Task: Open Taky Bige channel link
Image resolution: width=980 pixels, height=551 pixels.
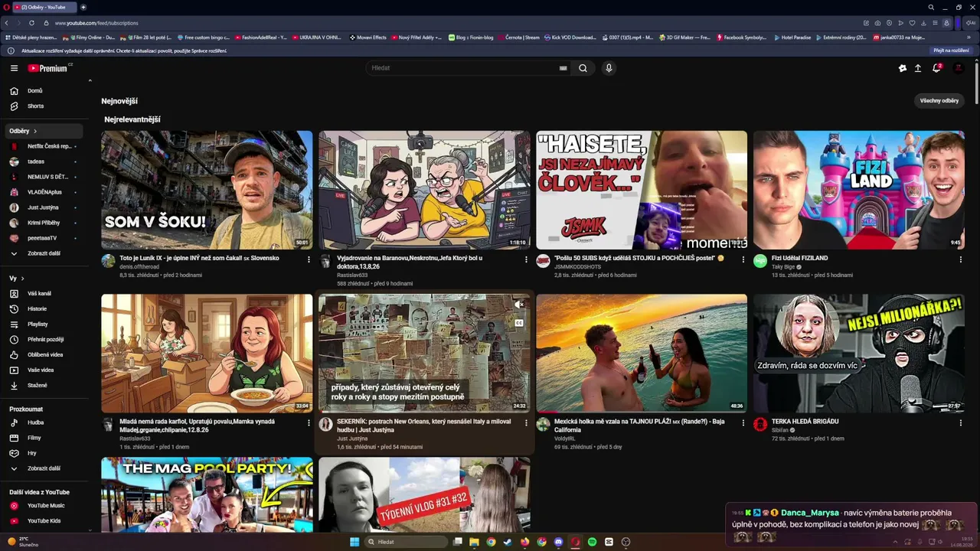Action: 783,267
